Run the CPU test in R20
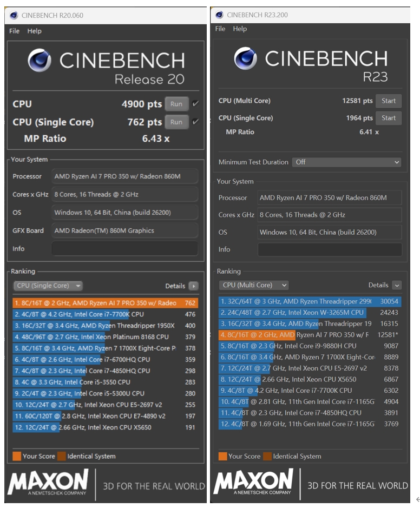 (x=176, y=104)
